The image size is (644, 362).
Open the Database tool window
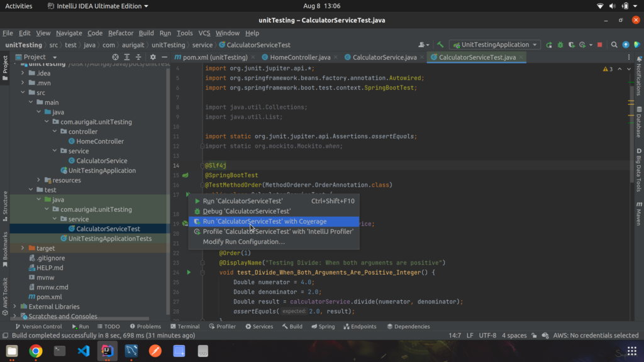point(639,122)
